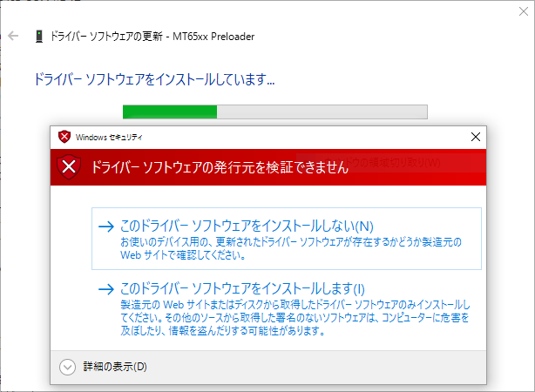Click the 'ドライバー ソフトウェアの更新 - MT65xx Preloader' title
The width and height of the screenshot is (535, 392).
click(x=152, y=37)
